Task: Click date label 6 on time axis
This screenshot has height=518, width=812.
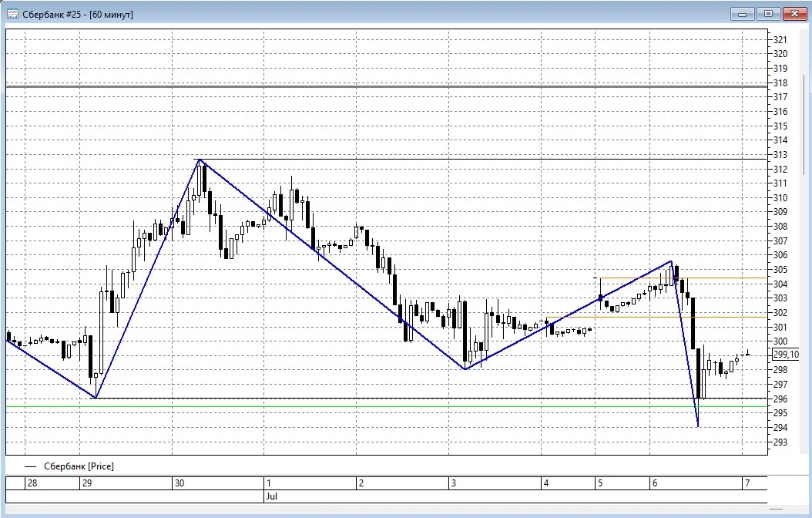Action: coord(655,483)
